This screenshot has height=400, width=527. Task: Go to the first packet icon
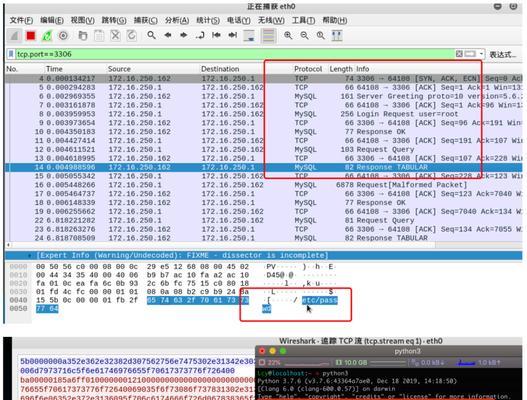pyautogui.click(x=216, y=35)
